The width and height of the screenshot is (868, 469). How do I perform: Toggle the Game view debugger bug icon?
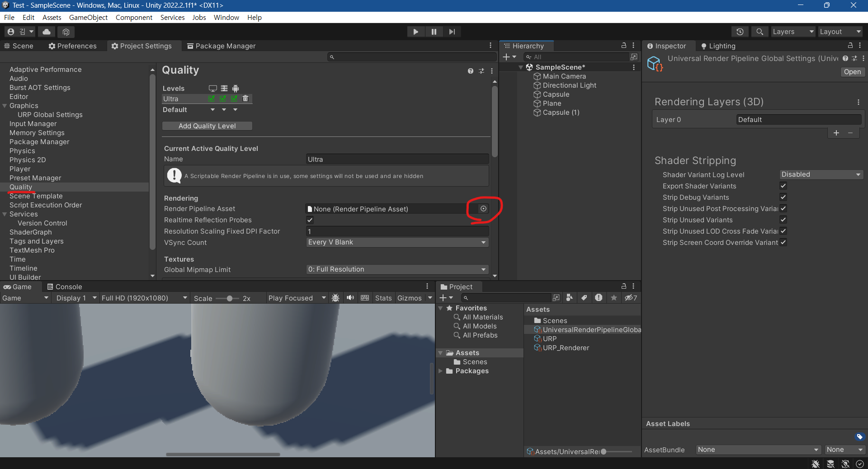pyautogui.click(x=335, y=298)
